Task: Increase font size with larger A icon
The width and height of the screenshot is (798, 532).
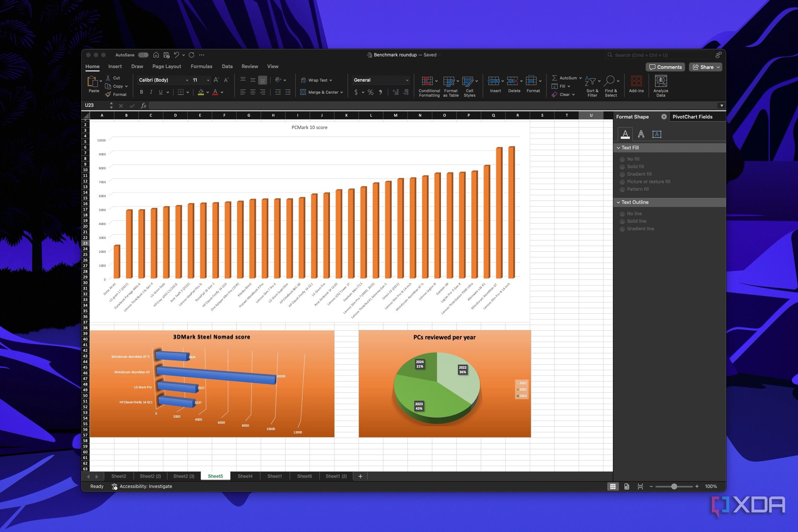Action: pos(216,80)
